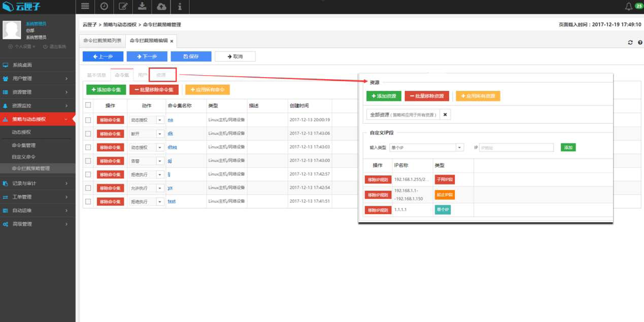Check the checkbox for row dtsq
The height and width of the screenshot is (322, 644).
[88, 147]
